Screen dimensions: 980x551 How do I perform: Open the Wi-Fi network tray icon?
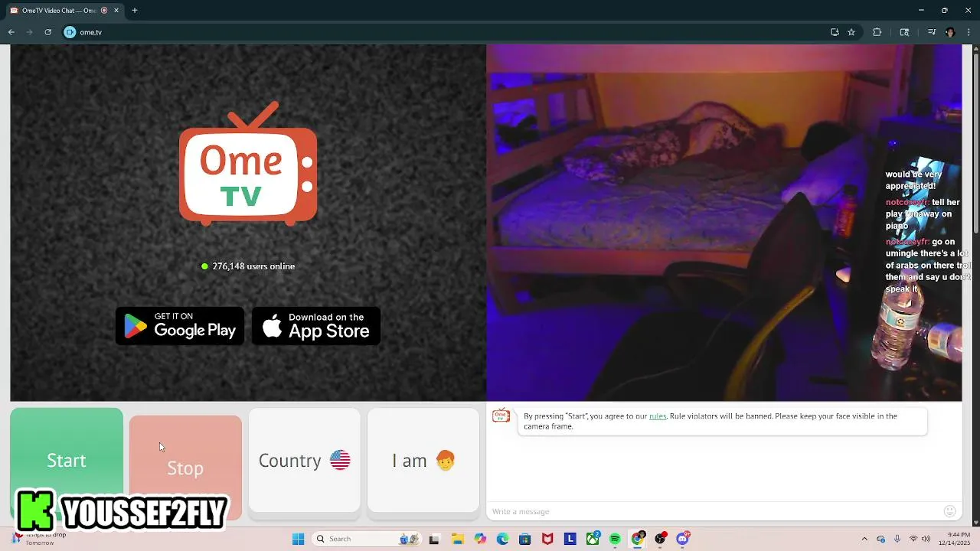tap(913, 539)
